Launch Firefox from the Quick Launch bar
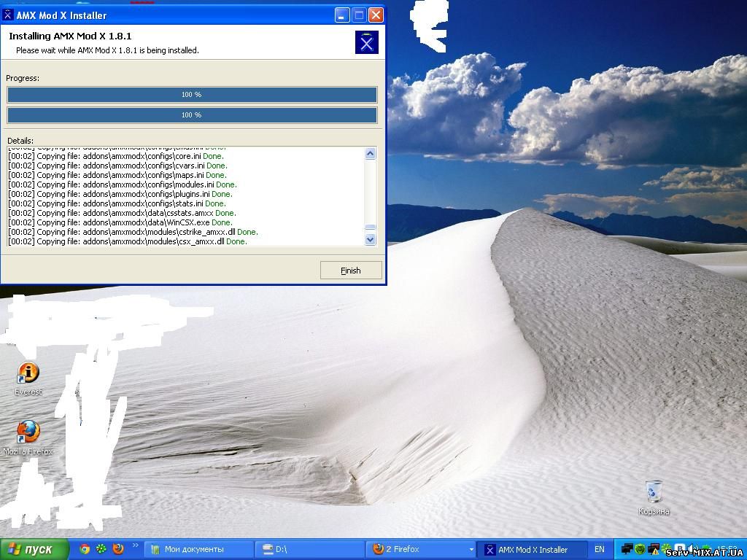The image size is (747, 560). pyautogui.click(x=118, y=549)
